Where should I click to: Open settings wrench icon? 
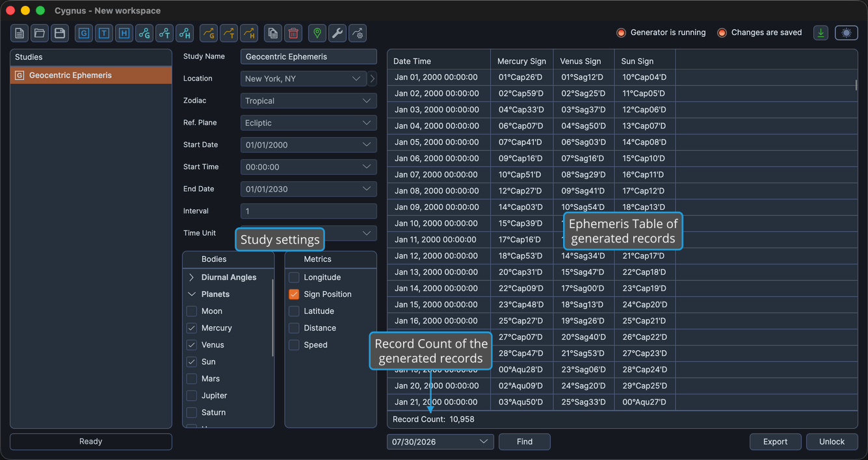tap(337, 33)
